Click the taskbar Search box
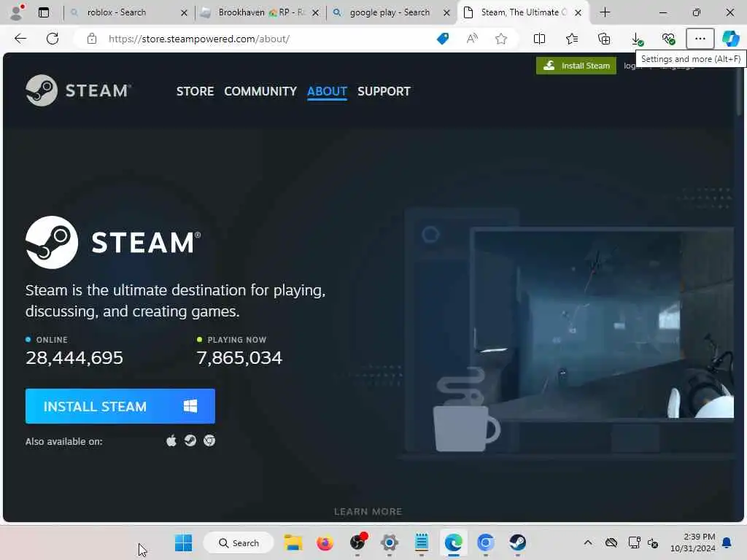Image resolution: width=747 pixels, height=560 pixels. (239, 542)
